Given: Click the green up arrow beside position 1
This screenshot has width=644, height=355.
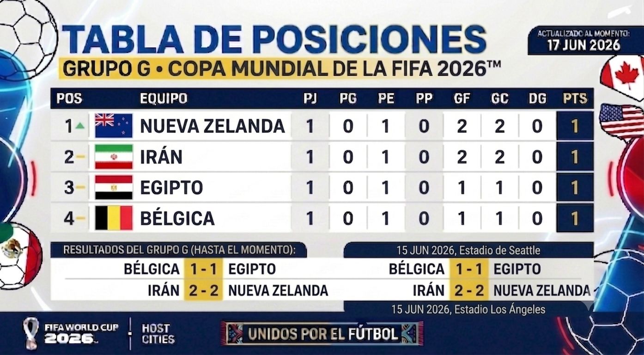Looking at the screenshot, I should (x=80, y=126).
